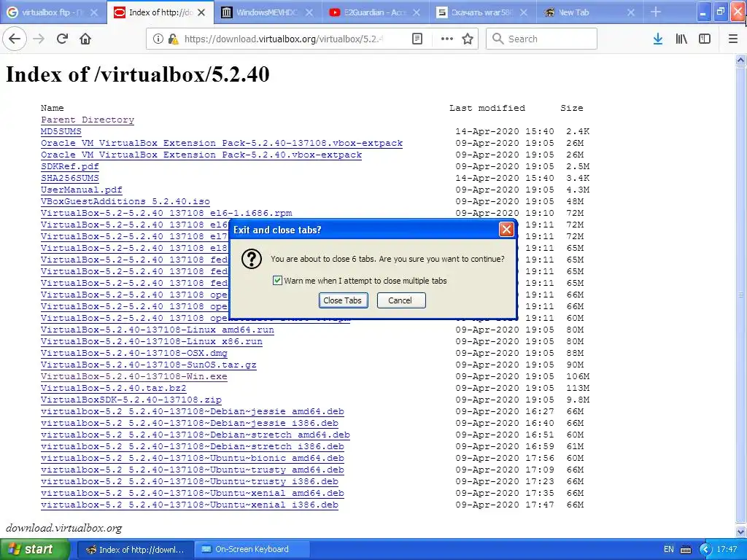Click EN language indicator in taskbar
The width and height of the screenshot is (747, 560).
[x=669, y=550]
